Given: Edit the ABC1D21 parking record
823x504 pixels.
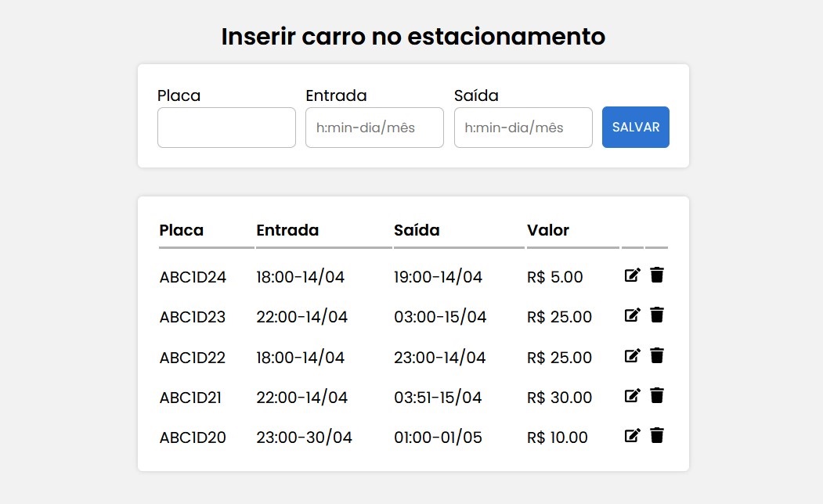Looking at the screenshot, I should pyautogui.click(x=632, y=395).
